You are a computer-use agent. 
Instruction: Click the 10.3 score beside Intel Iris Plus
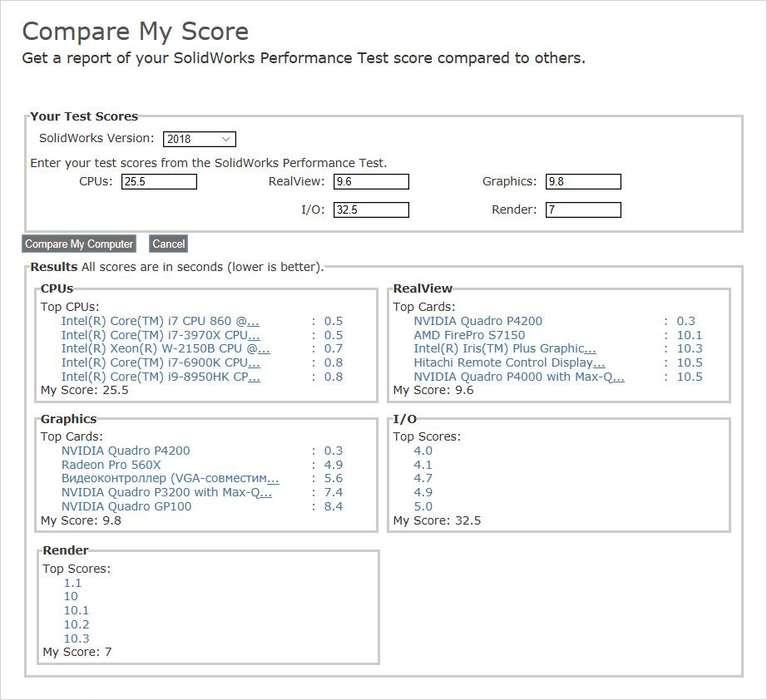tap(690, 348)
